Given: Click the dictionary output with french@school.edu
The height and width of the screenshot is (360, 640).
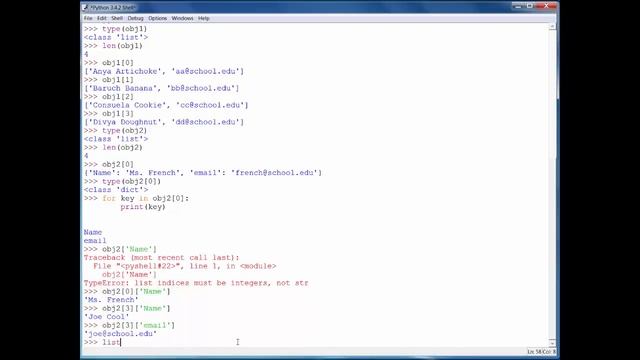Looking at the screenshot, I should click(x=203, y=173).
